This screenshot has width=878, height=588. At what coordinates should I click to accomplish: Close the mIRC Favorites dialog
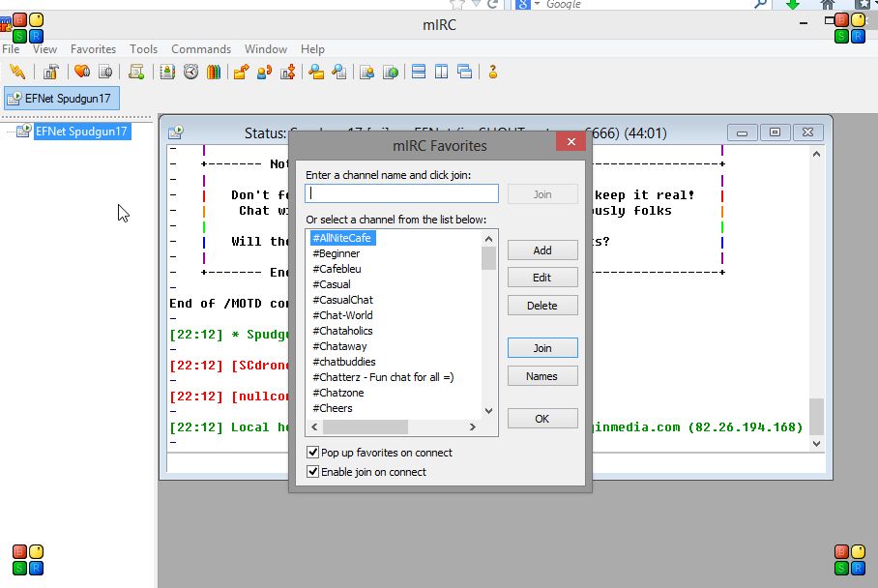point(571,141)
